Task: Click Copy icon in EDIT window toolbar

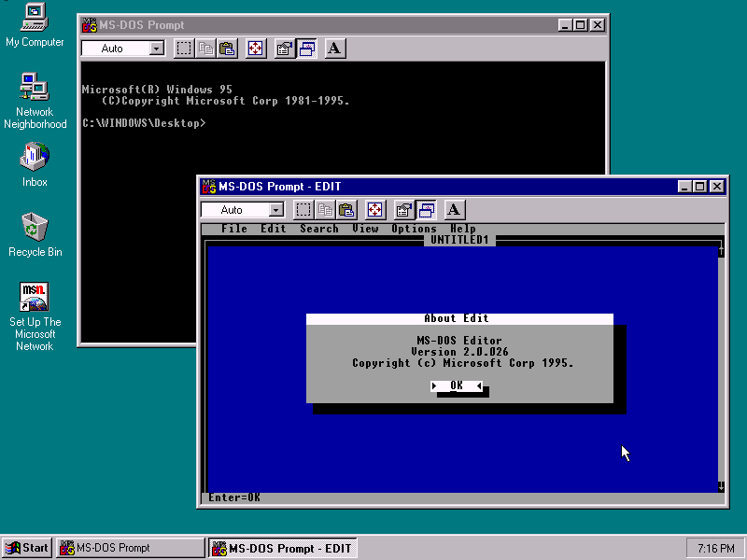Action: point(325,209)
